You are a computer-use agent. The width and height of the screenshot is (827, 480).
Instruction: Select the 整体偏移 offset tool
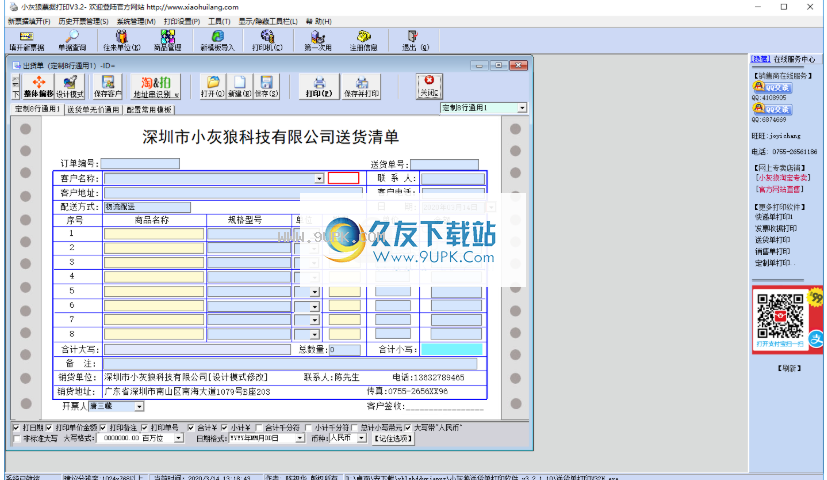click(39, 87)
